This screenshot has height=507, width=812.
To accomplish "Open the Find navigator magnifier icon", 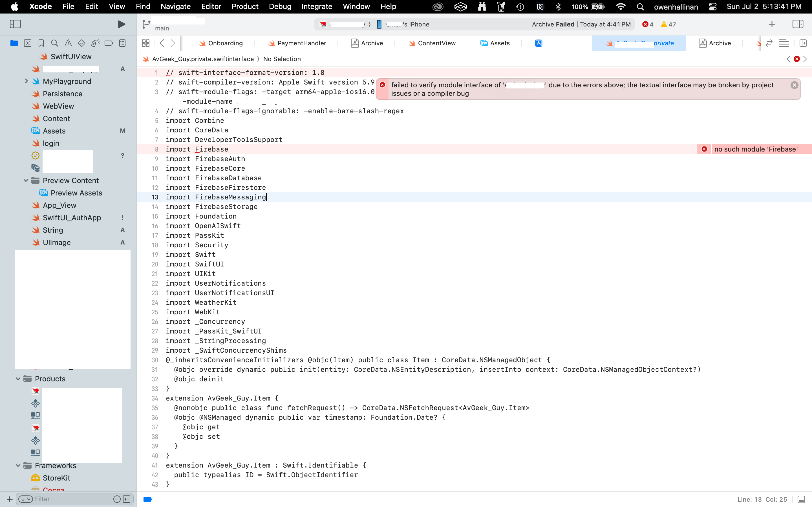I will 54,43.
